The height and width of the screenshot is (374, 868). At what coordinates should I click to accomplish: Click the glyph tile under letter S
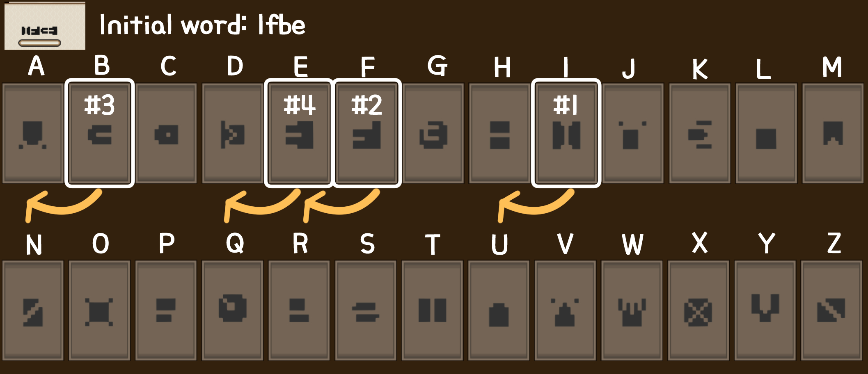coord(366,310)
